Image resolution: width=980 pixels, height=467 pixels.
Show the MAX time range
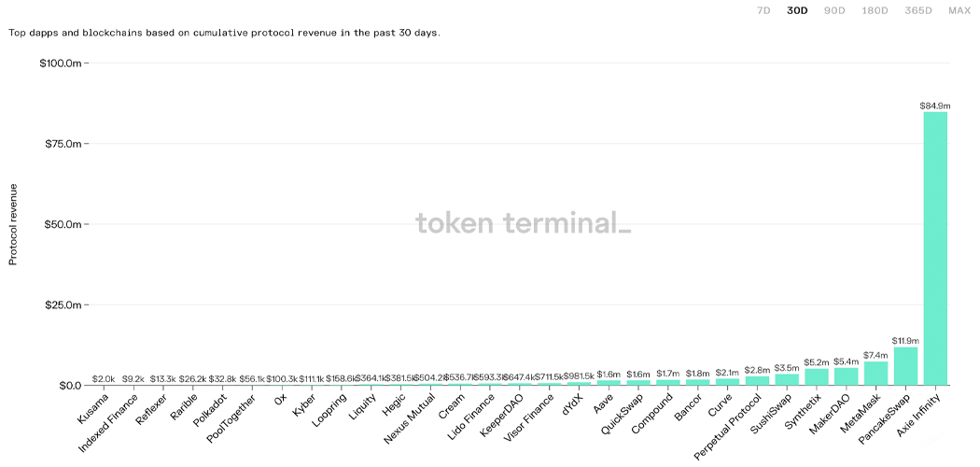959,10
